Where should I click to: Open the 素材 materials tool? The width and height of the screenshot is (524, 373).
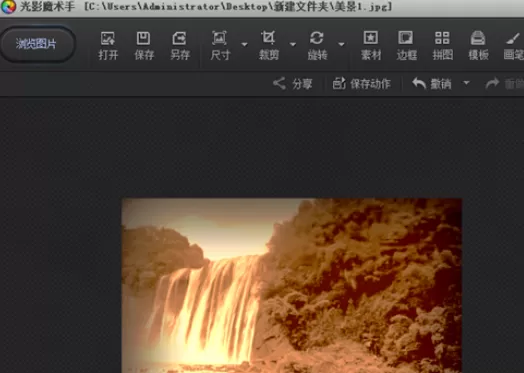(371, 46)
